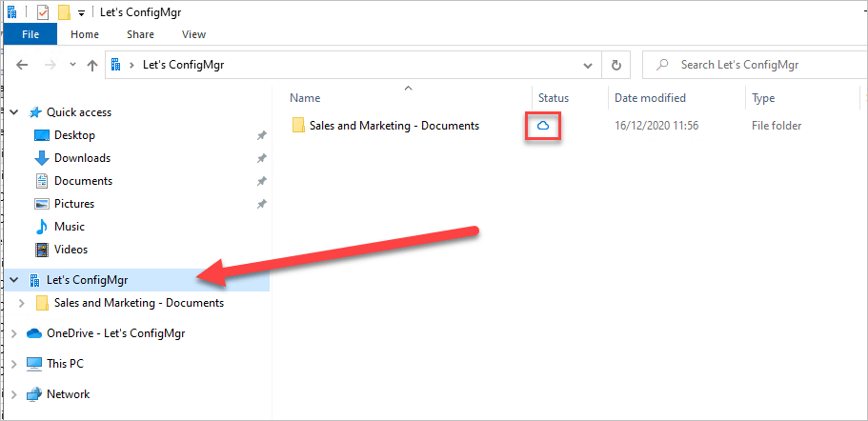Go forward with the forward arrow
868x421 pixels.
50,65
